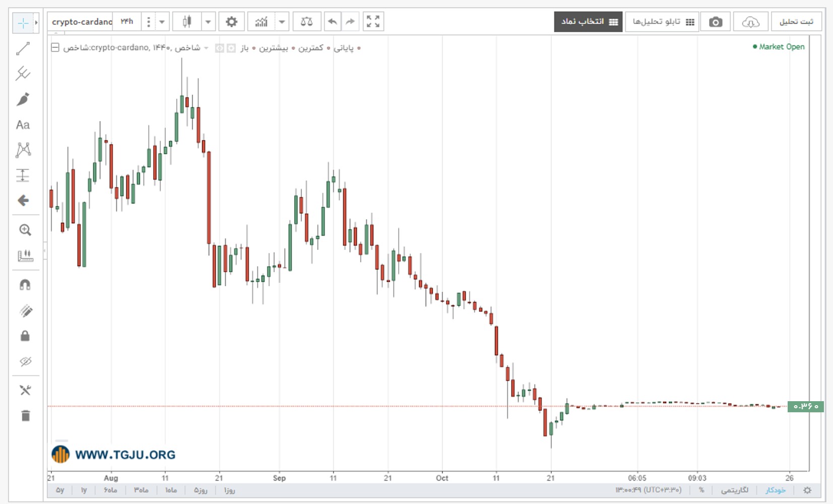Select the 3-month (۳ماه) range tab

point(141,490)
